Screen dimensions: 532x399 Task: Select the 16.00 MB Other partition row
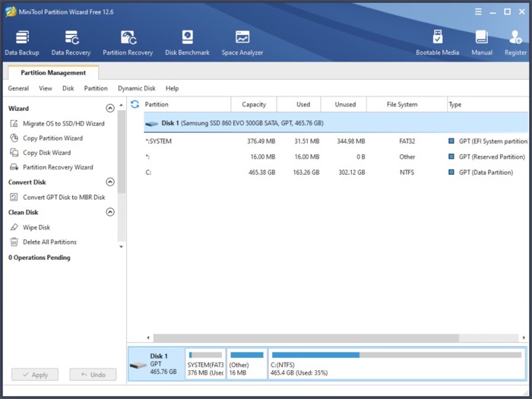point(336,157)
